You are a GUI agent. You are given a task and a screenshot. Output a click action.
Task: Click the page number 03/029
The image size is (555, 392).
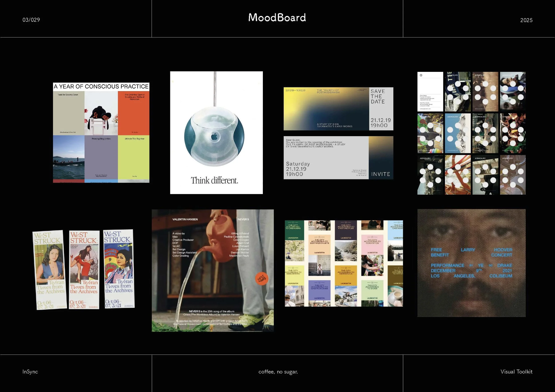click(31, 20)
